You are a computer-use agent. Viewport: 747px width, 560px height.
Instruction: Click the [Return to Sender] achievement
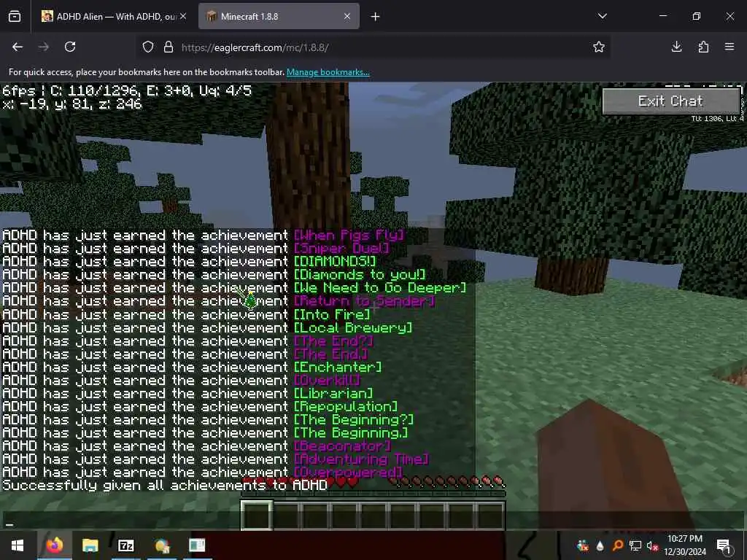pos(365,301)
